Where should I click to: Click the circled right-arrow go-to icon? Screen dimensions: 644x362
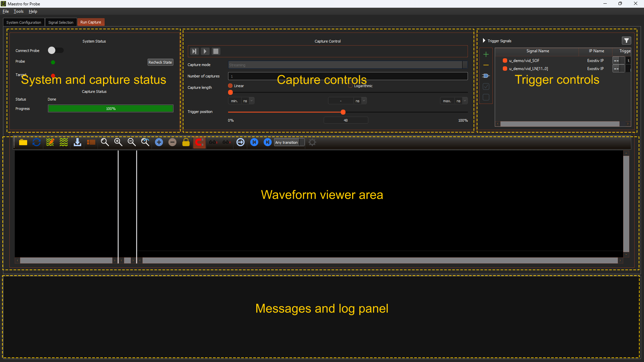point(240,142)
